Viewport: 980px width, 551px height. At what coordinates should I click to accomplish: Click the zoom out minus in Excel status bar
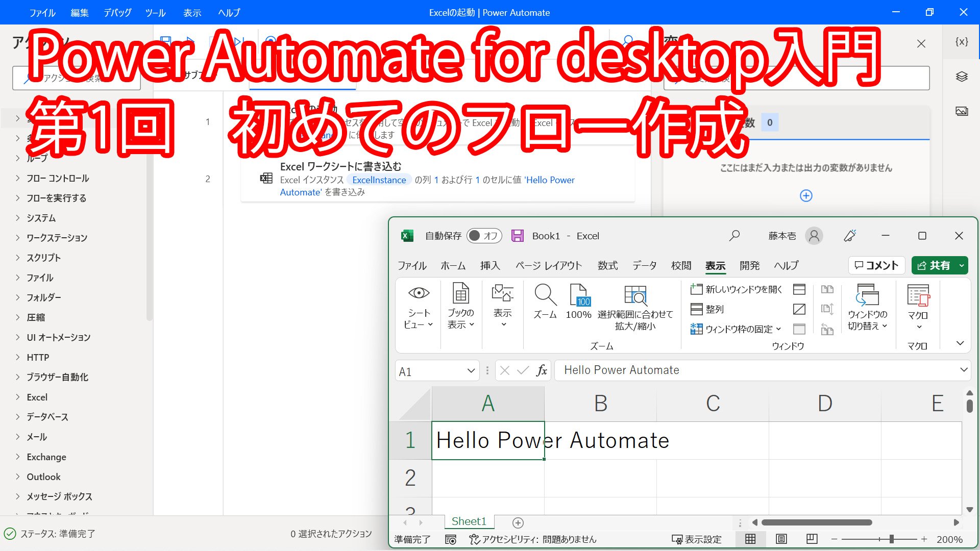tap(834, 539)
